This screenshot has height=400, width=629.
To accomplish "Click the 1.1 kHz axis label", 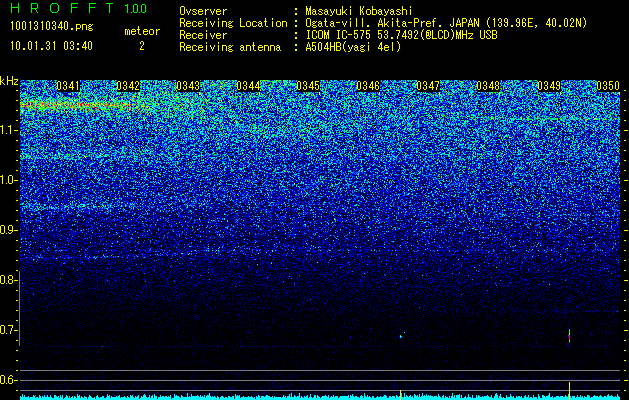I will coord(9,130).
